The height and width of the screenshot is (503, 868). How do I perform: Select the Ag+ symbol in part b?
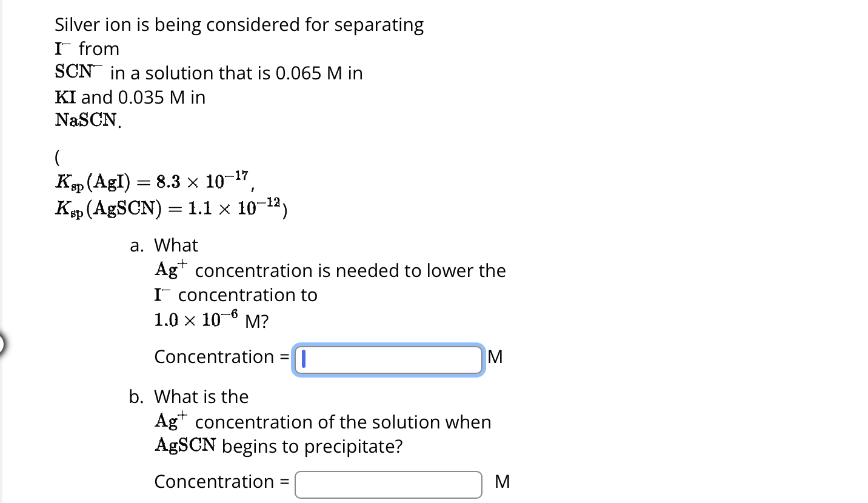[x=171, y=421]
